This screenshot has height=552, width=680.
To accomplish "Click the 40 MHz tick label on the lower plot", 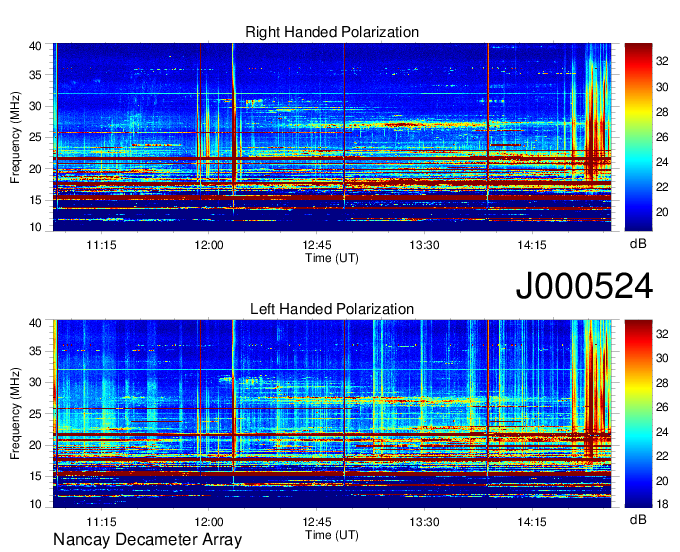I will point(35,323).
